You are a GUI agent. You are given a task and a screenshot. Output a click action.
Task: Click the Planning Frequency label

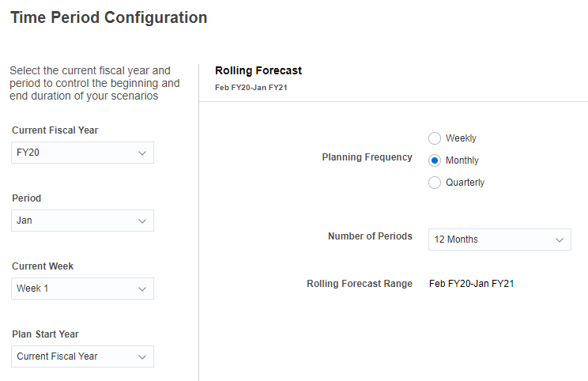tap(367, 157)
